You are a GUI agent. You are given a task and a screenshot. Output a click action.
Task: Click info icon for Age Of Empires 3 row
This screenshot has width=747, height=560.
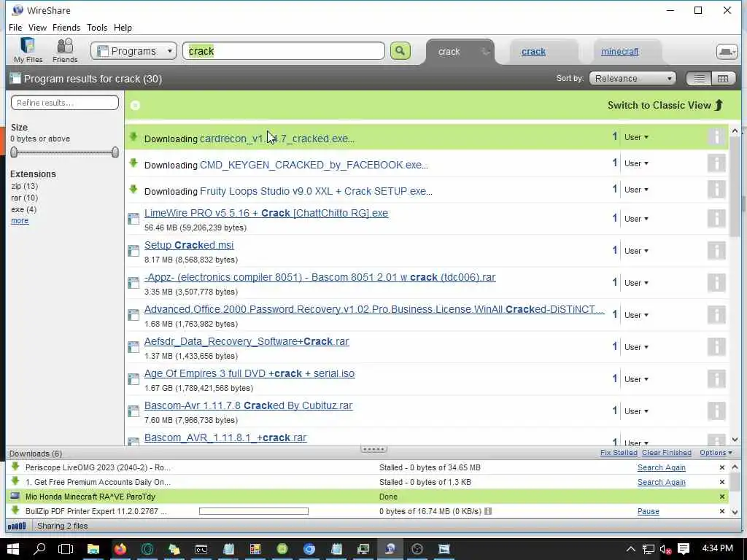click(x=716, y=379)
